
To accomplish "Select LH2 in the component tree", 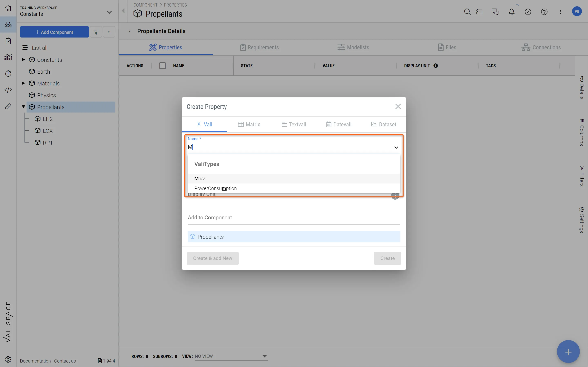I will [47, 119].
